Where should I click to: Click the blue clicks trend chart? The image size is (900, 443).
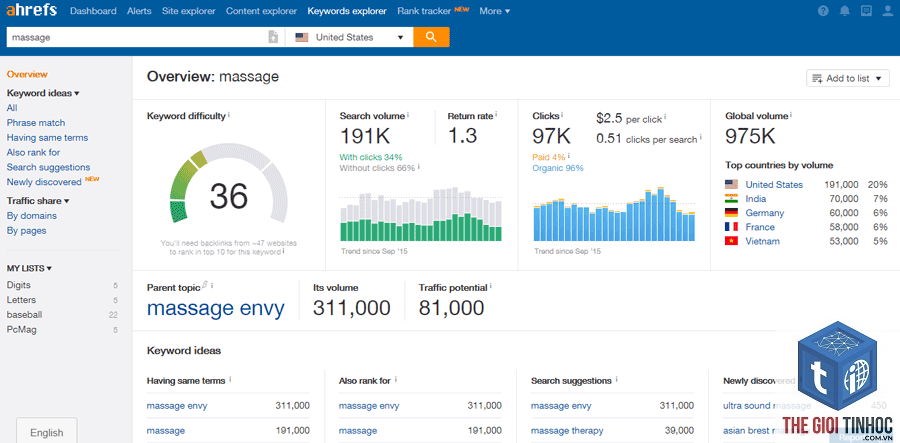click(614, 214)
